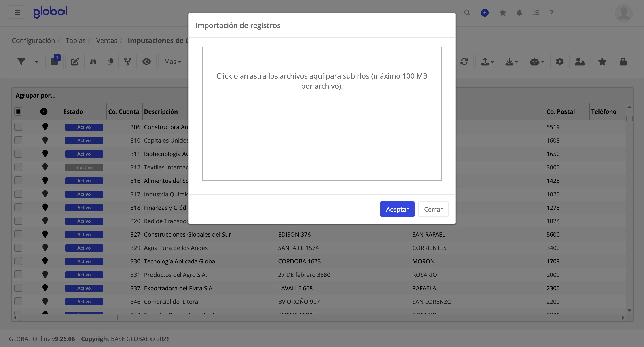Screen dimensions: 644x347
Task: Open favorites star in header
Action: [x=502, y=13]
